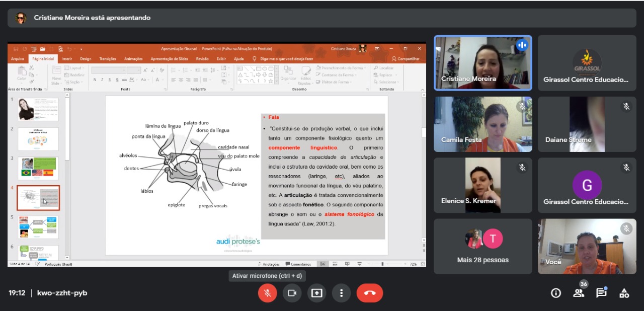Select slide 3 thumbnail with the flags
644x311 pixels.
pos(39,169)
